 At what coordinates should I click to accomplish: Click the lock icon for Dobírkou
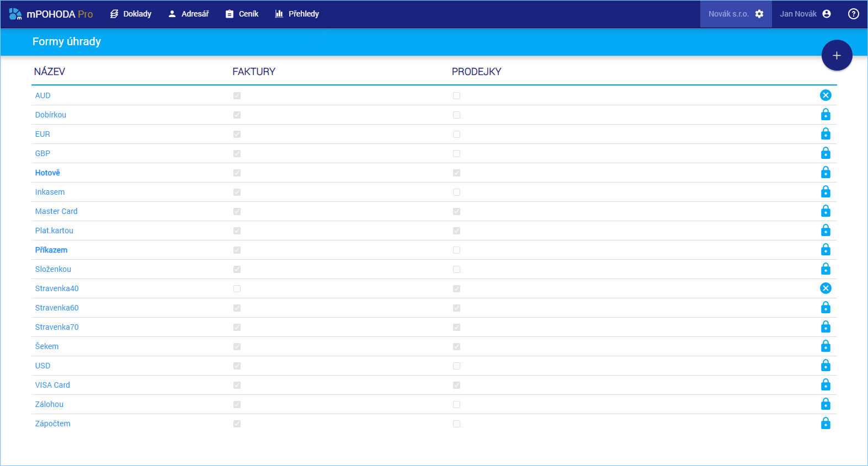coord(826,114)
